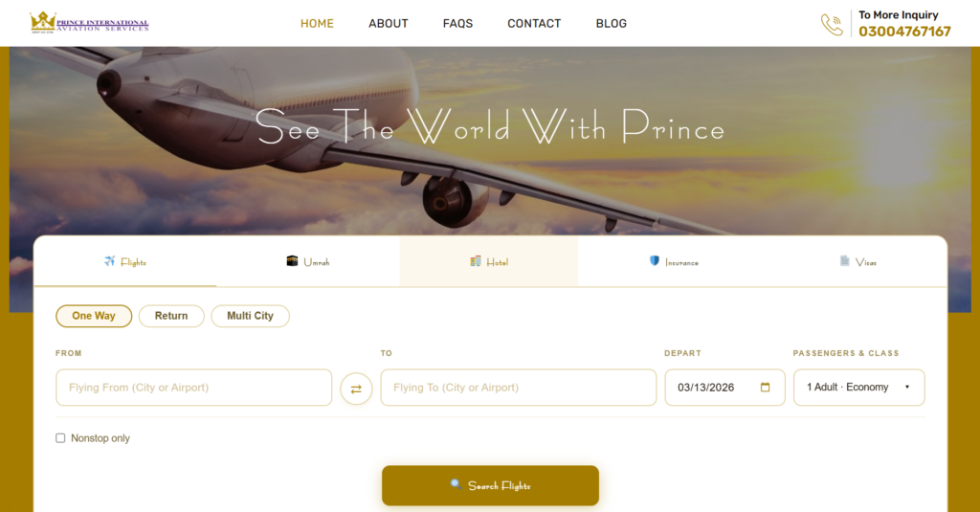Open the FAQS menu item
Image resolution: width=980 pixels, height=512 pixels.
point(457,24)
